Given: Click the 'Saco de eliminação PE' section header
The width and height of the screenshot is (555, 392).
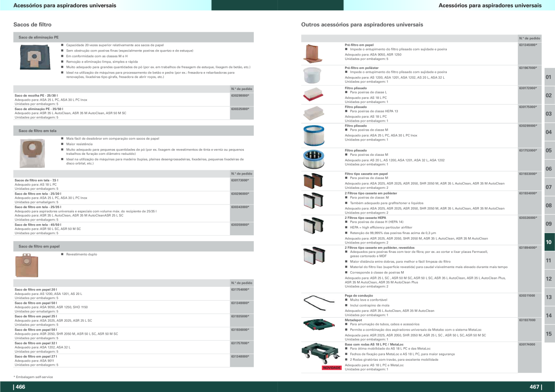Looking at the screenshot, I should click(x=133, y=37).
